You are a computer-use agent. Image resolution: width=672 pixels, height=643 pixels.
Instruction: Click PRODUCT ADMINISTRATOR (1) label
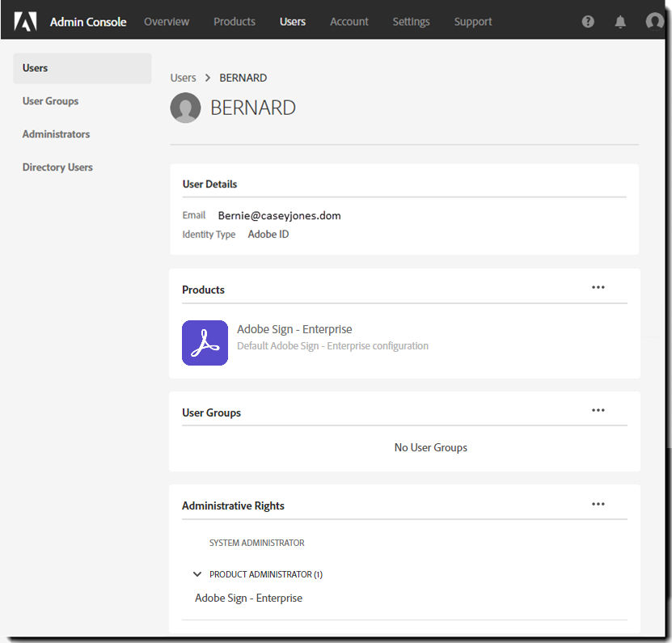pos(266,574)
